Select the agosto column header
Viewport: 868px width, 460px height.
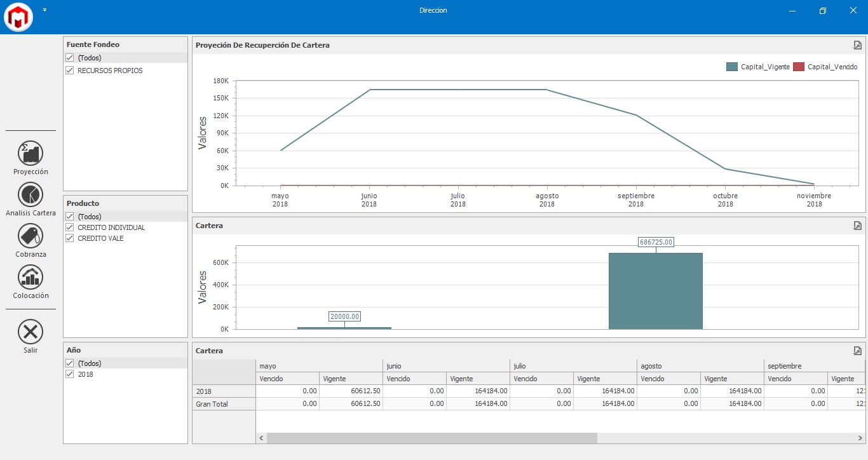[x=700, y=366]
